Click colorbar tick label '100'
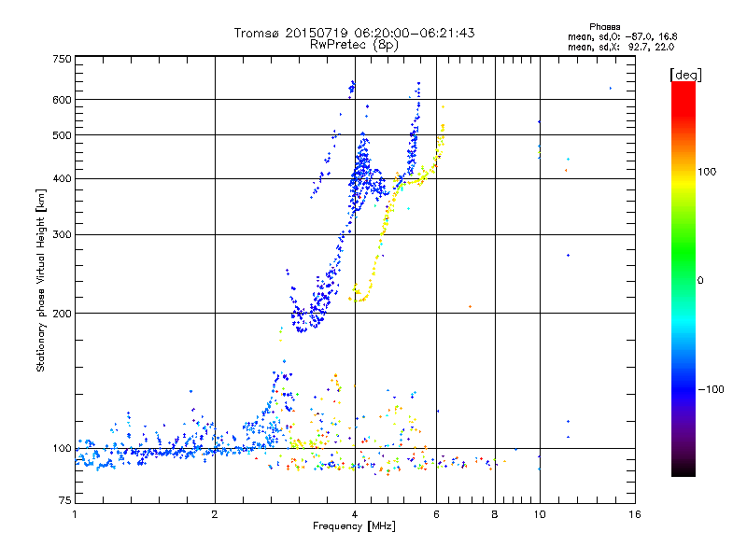The width and height of the screenshot is (747, 560). coord(707,172)
